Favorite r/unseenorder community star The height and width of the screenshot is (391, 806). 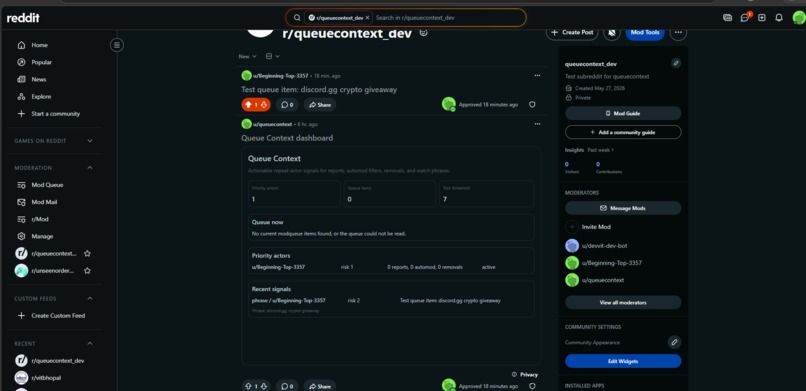coord(87,270)
